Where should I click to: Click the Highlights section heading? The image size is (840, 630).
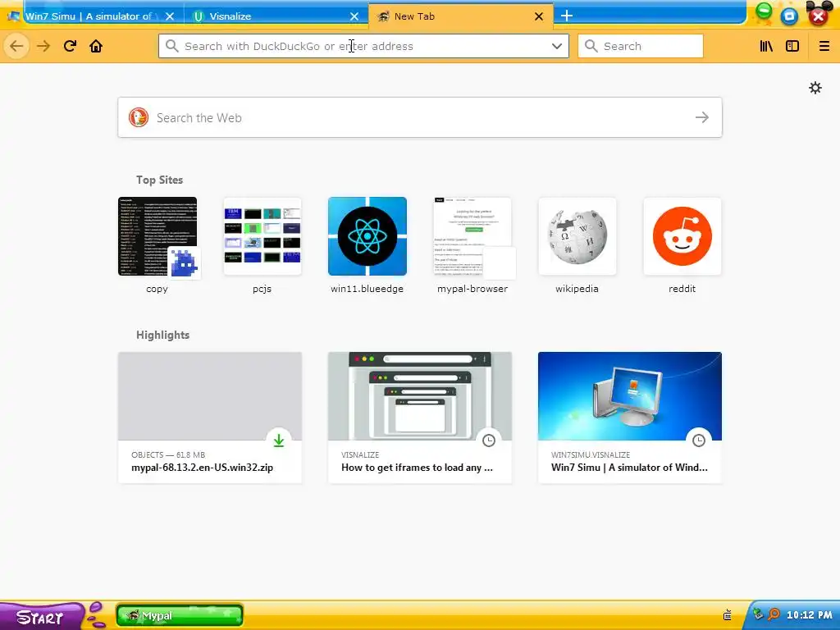coord(163,335)
